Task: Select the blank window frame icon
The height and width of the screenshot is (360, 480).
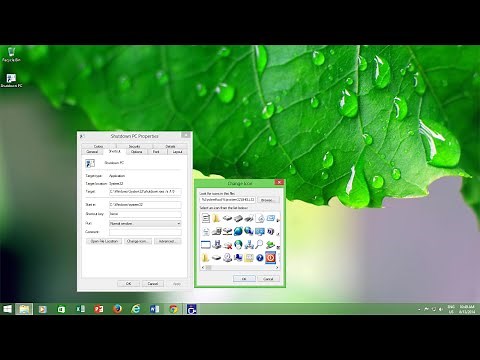Action: [206, 245]
